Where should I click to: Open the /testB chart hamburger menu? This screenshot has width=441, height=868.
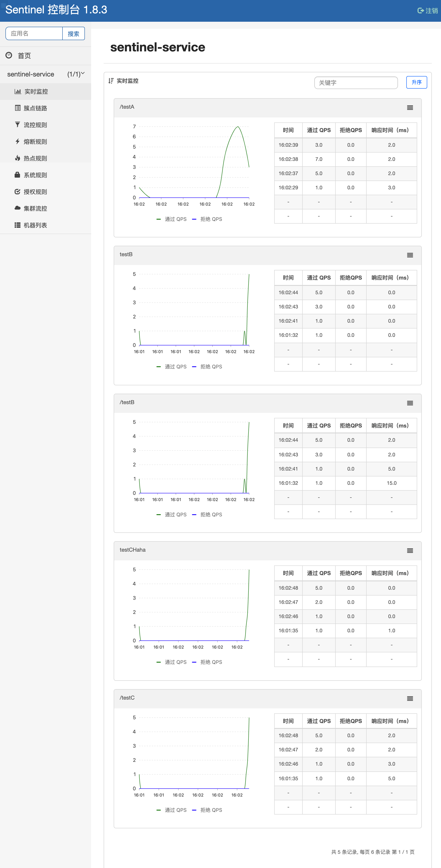tap(410, 403)
